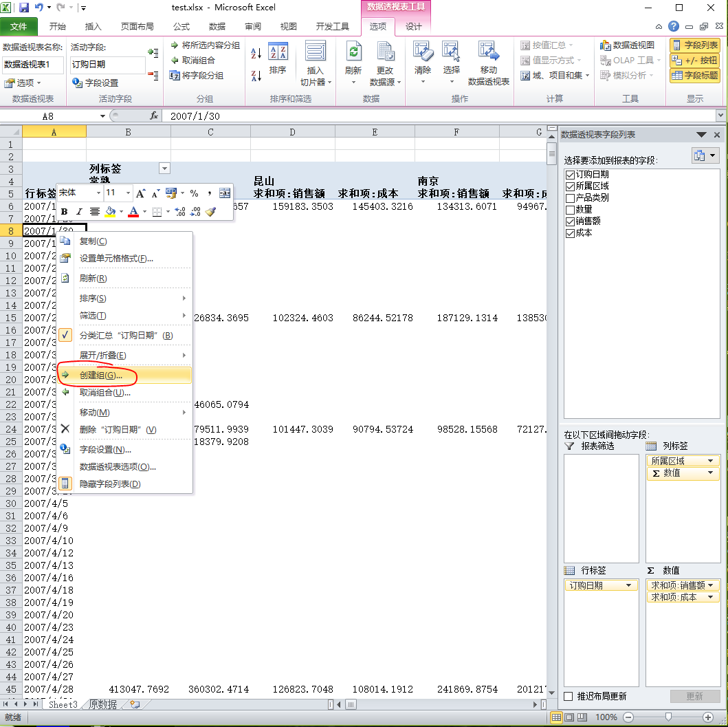Image resolution: width=728 pixels, height=727 pixels.
Task: Switch to the 设计 ribbon tab
Action: coord(414,27)
